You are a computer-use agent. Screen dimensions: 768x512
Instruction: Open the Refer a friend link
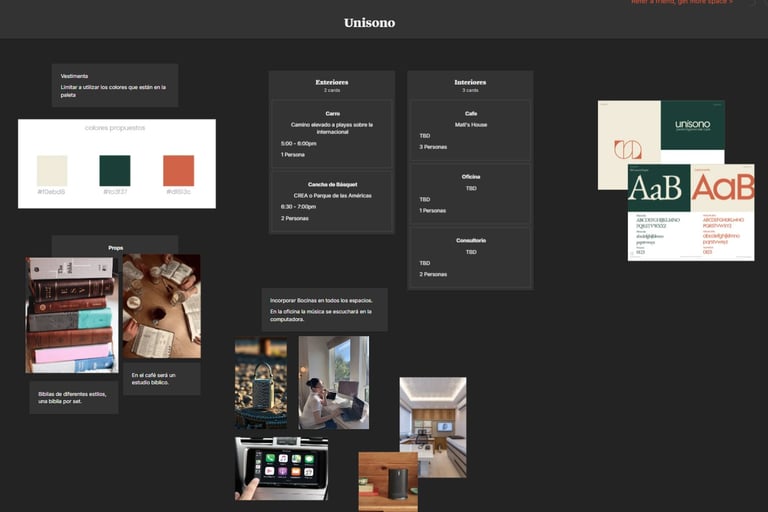point(682,2)
